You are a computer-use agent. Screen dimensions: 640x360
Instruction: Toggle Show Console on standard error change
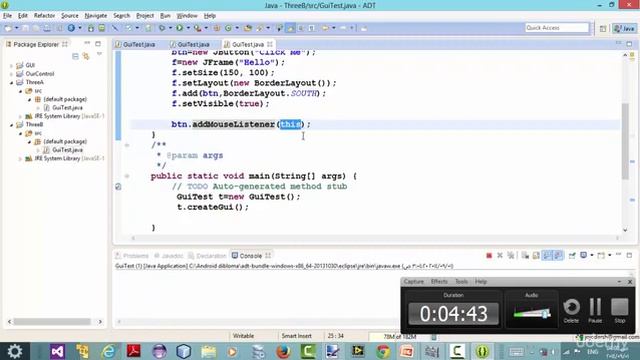tap(558, 256)
